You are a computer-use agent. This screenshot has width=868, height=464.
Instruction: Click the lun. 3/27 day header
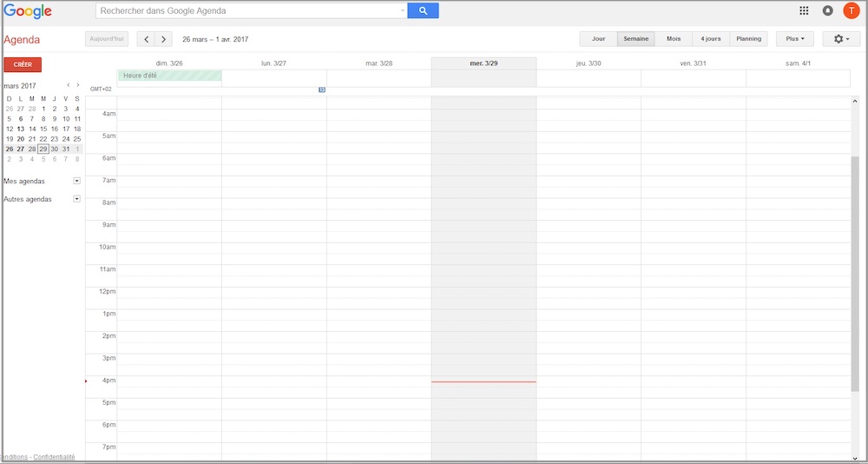(274, 63)
